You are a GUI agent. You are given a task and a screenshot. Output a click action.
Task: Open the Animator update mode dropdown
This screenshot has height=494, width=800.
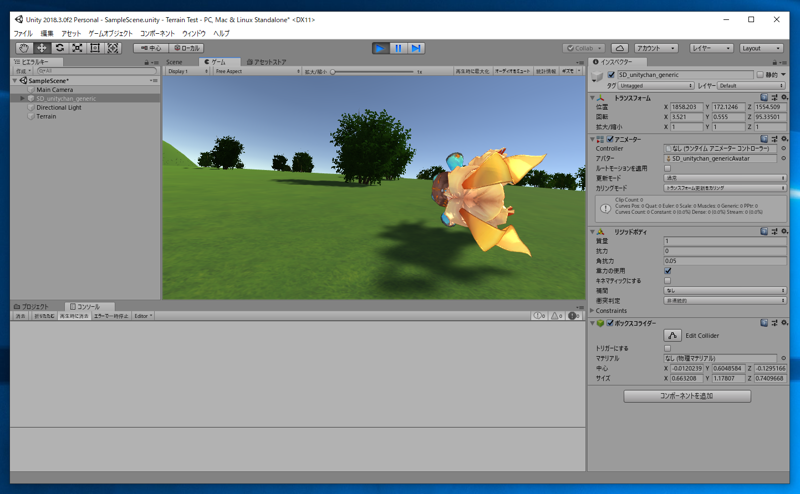[x=724, y=178]
